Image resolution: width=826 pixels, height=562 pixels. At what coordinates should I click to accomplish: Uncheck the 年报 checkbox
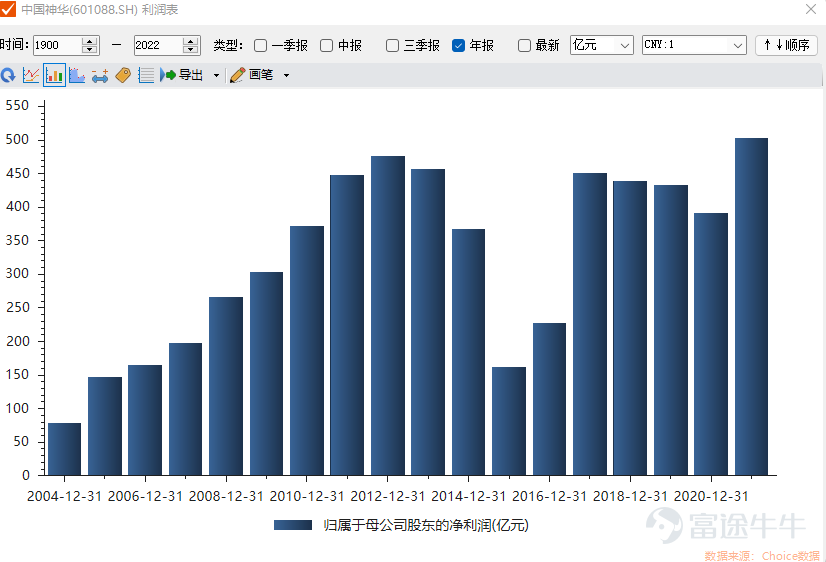point(458,46)
